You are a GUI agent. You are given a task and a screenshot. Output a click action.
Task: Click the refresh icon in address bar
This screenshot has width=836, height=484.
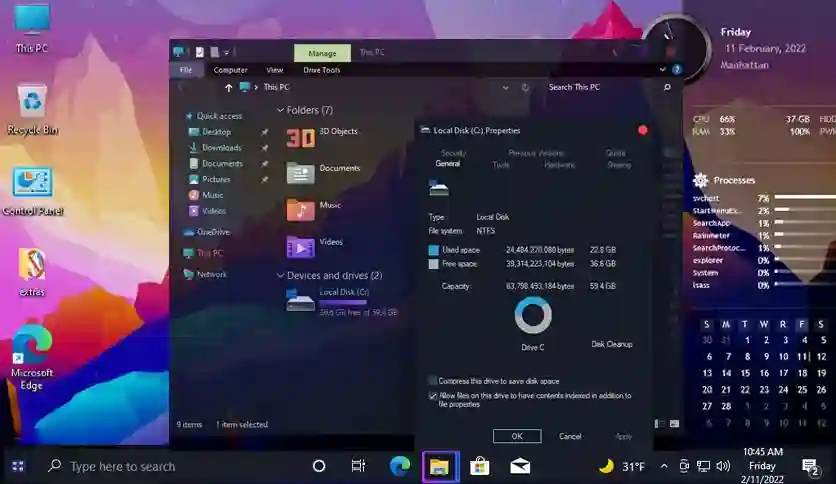click(x=525, y=87)
